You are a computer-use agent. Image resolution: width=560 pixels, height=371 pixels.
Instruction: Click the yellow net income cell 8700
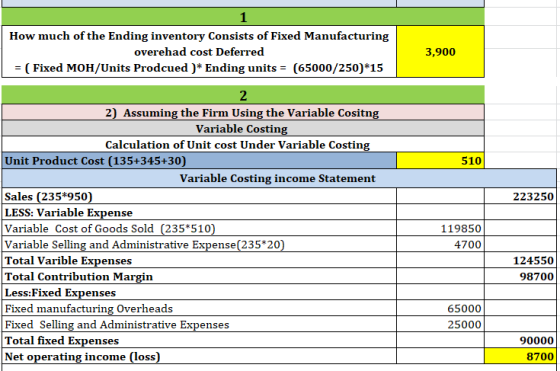click(x=520, y=356)
